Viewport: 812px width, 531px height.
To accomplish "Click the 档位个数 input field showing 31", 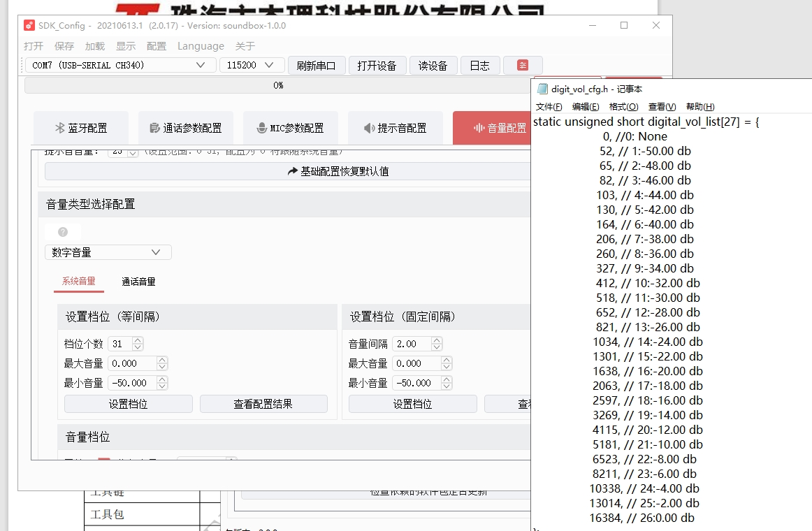I will point(121,344).
